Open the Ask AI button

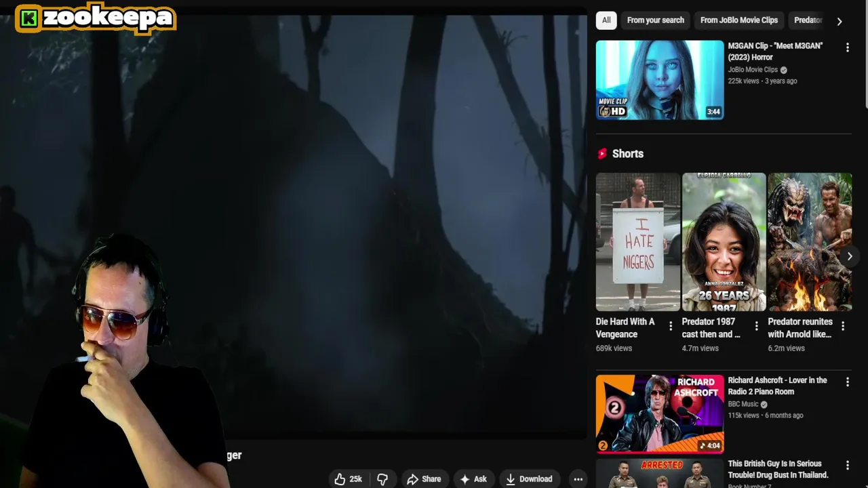[473, 479]
